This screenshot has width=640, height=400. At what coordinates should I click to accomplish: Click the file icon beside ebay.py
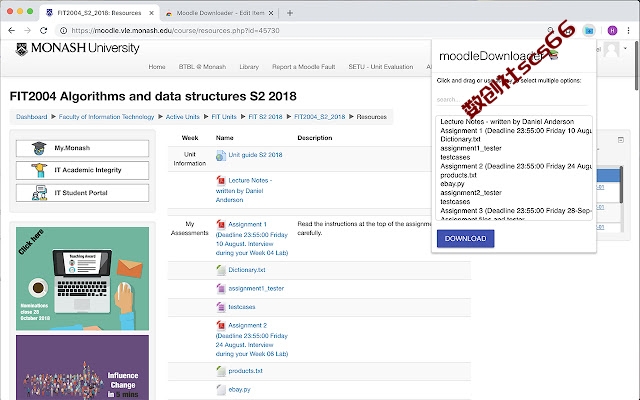[x=221, y=390]
